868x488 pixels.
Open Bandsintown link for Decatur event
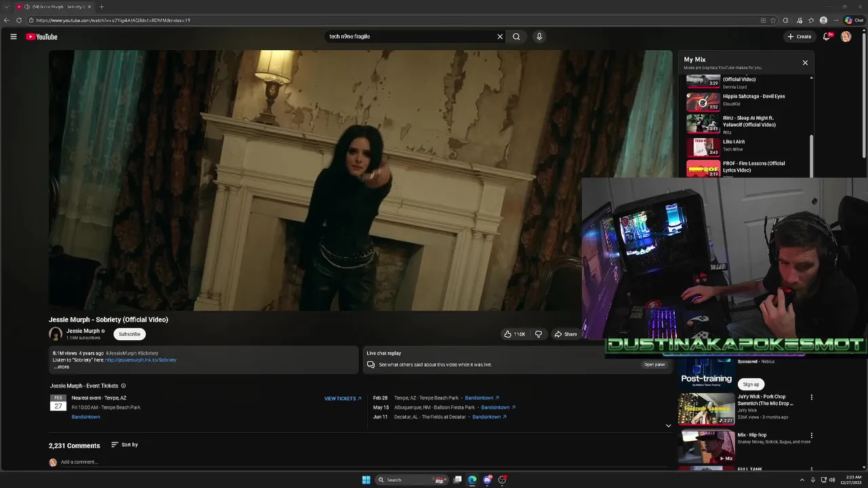click(x=489, y=417)
